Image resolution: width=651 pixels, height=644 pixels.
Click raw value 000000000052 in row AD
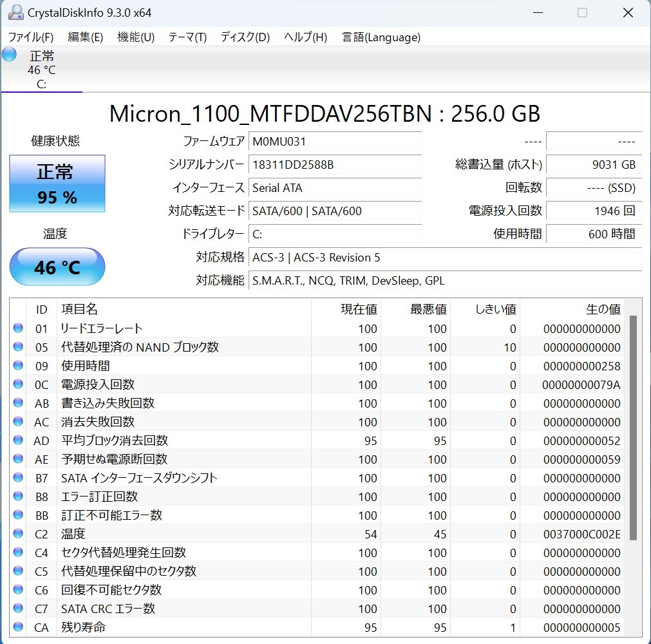pyautogui.click(x=581, y=440)
